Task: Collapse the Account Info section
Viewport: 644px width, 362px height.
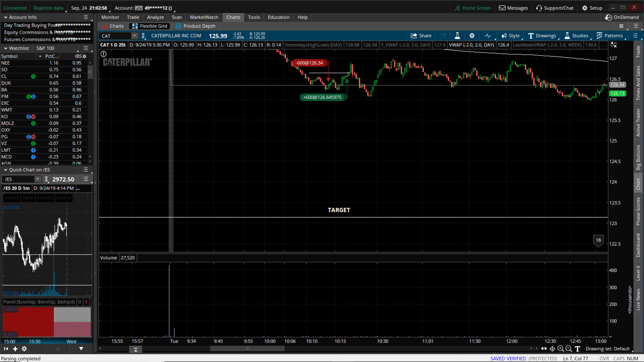Action: [6, 17]
